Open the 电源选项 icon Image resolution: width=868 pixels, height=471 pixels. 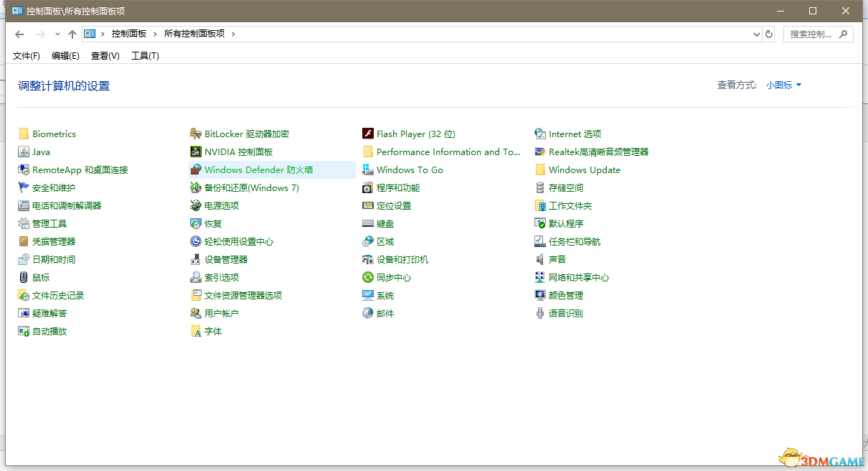click(x=196, y=205)
